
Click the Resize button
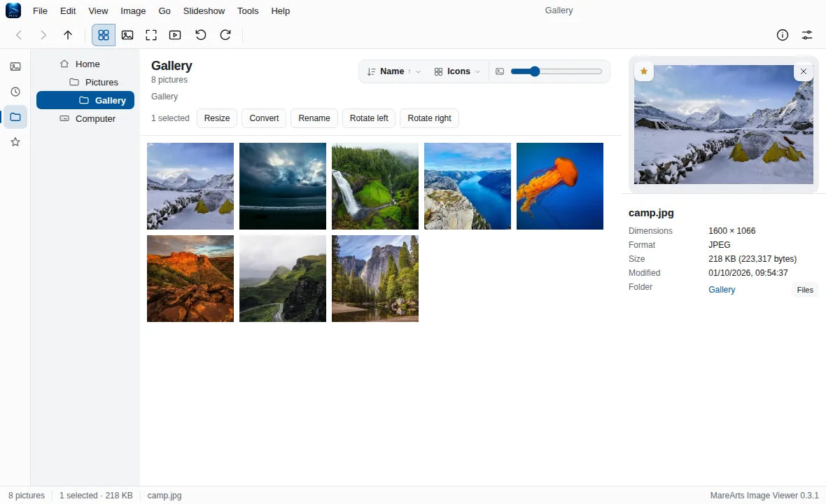[x=217, y=118]
